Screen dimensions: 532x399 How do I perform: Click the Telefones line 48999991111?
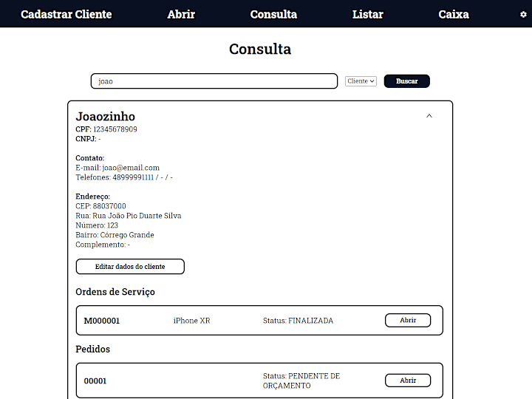124,177
